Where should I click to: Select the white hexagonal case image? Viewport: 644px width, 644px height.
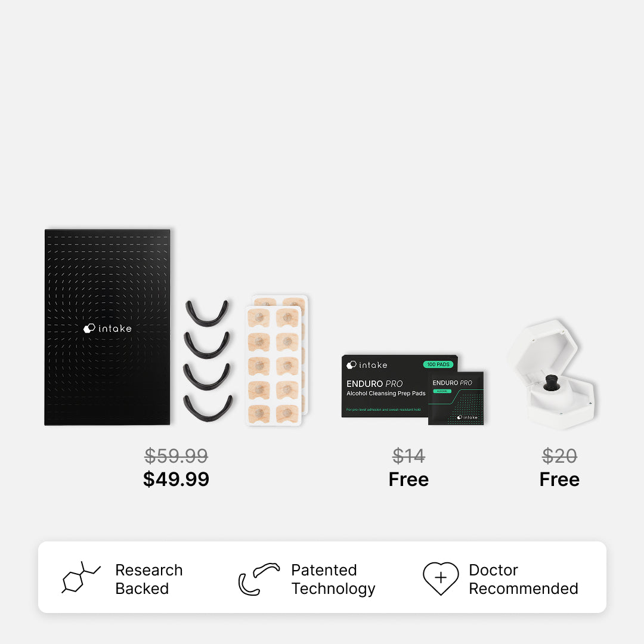552,374
